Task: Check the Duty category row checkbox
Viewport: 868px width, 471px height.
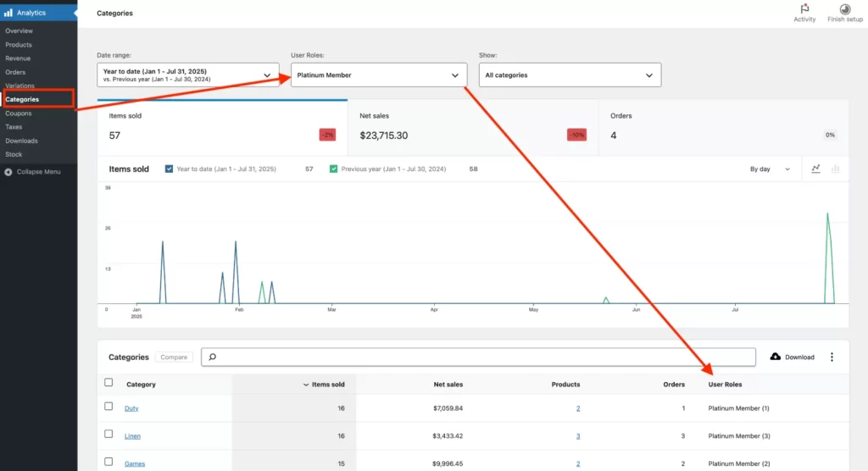Action: pos(108,407)
